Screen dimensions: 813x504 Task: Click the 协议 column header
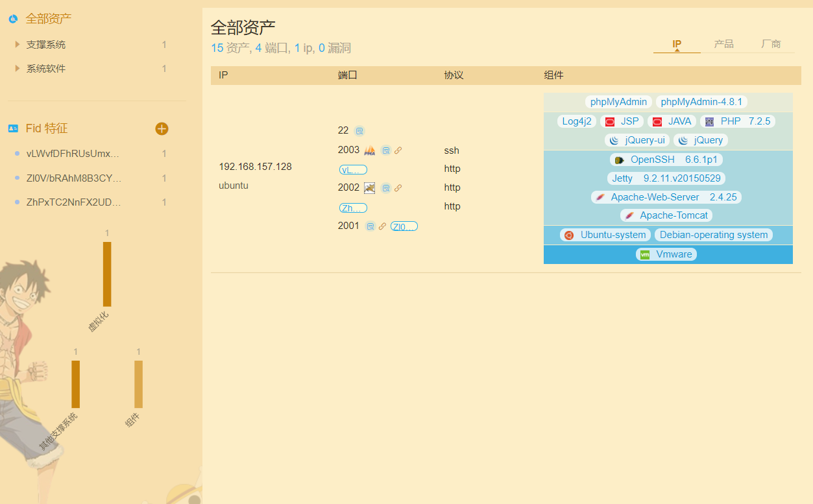pyautogui.click(x=454, y=75)
